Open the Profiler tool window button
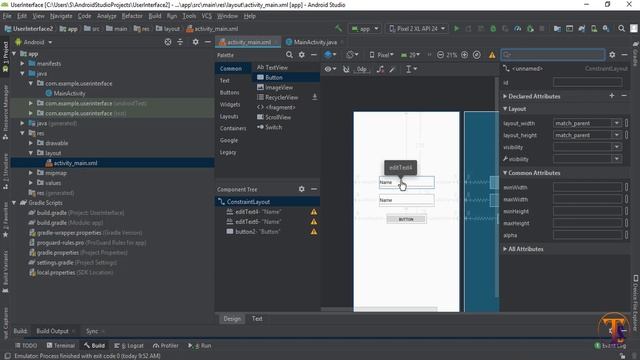The height and width of the screenshot is (360, 640). tap(166, 346)
